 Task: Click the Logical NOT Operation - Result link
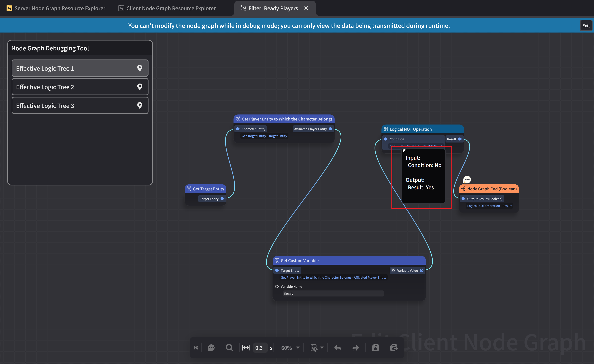coord(489,206)
